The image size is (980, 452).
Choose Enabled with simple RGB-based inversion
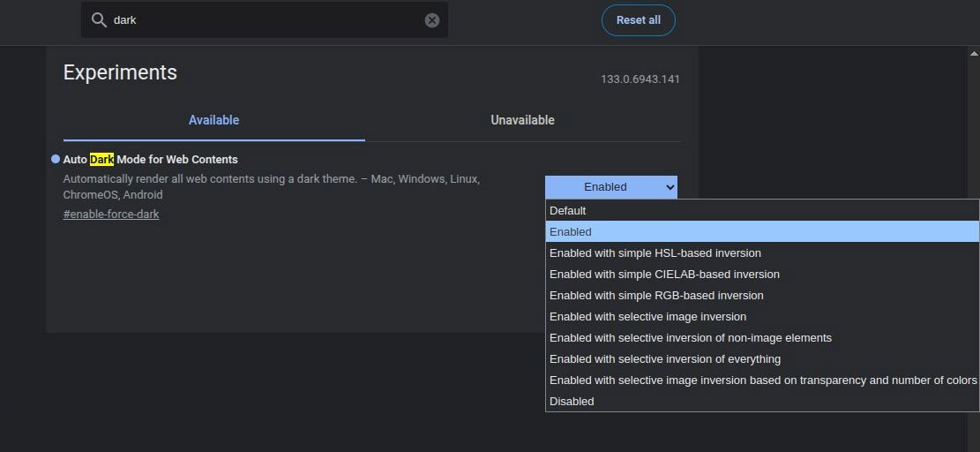(762, 296)
